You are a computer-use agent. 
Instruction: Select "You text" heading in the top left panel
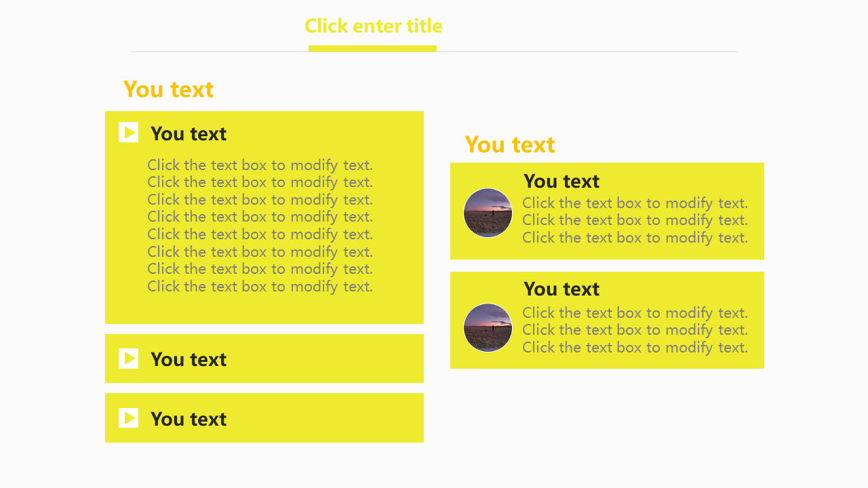tap(189, 134)
